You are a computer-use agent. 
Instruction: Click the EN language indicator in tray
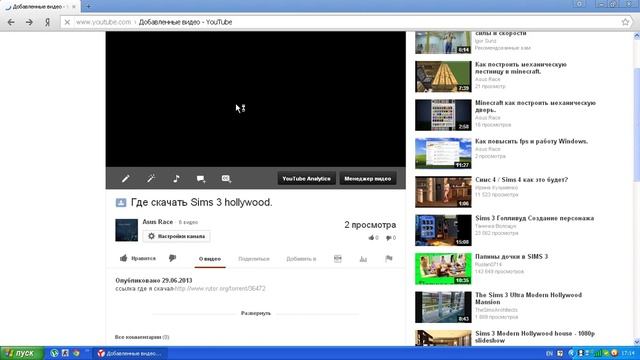(x=549, y=353)
